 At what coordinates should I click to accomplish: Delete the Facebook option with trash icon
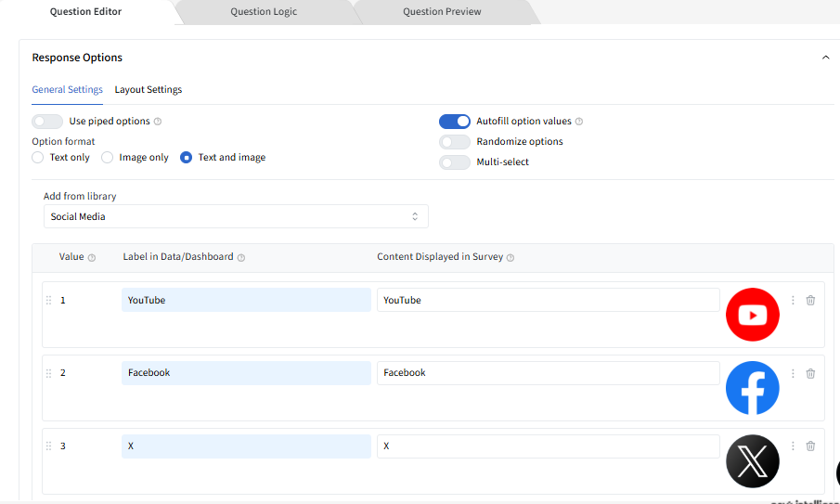tap(810, 373)
